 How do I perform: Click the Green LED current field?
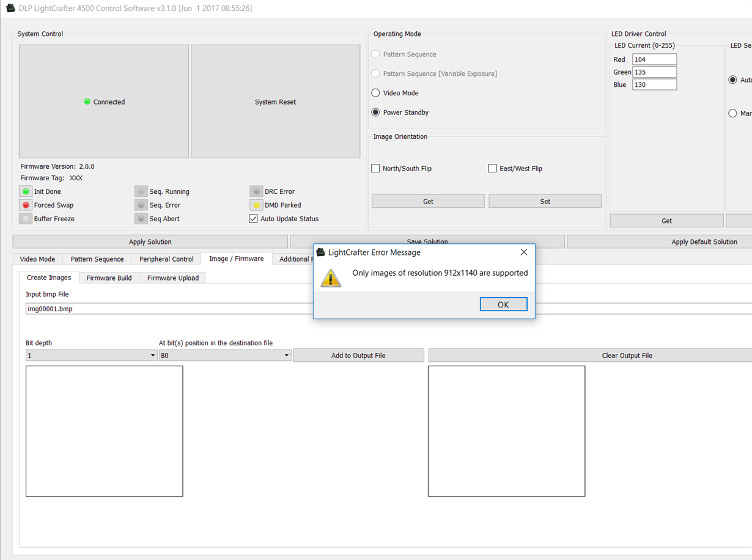point(654,72)
